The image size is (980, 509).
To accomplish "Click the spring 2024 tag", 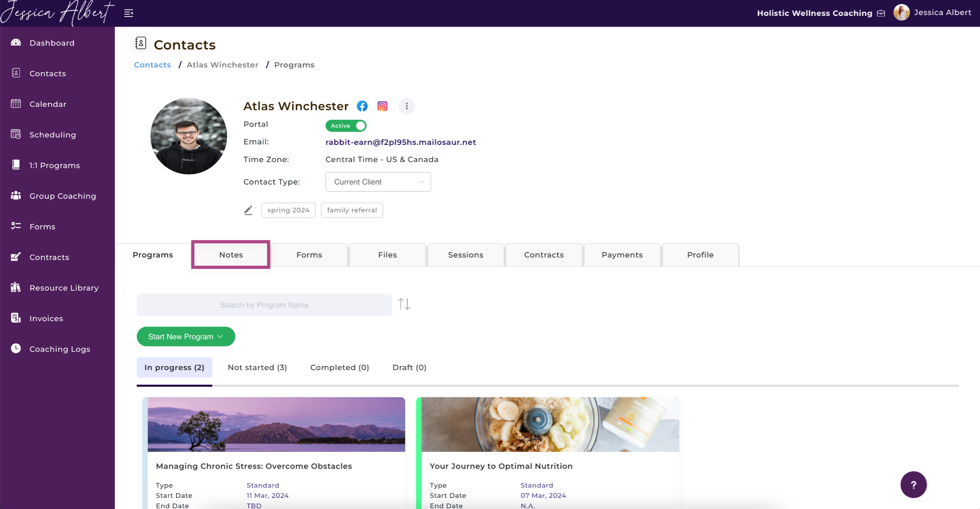I will click(288, 210).
